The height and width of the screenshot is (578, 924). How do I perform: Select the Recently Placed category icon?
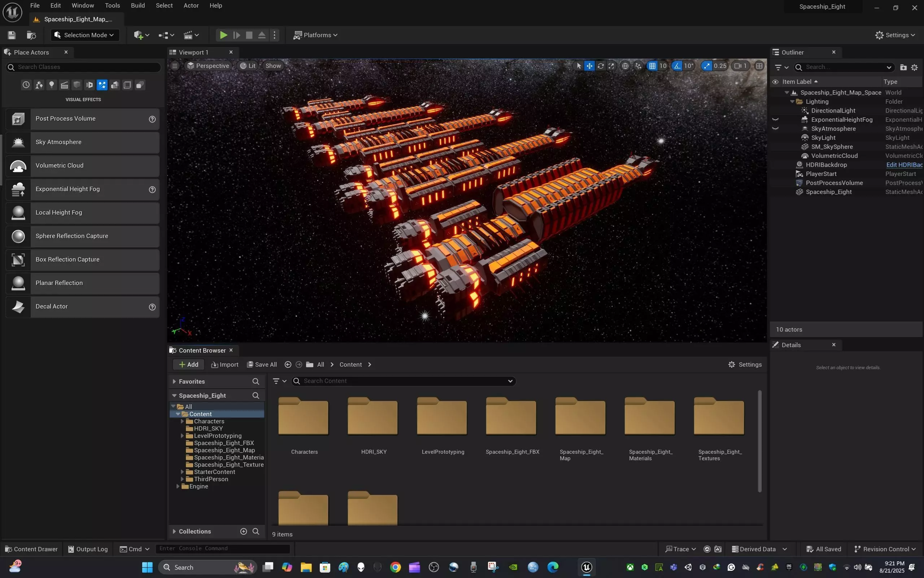pos(26,85)
